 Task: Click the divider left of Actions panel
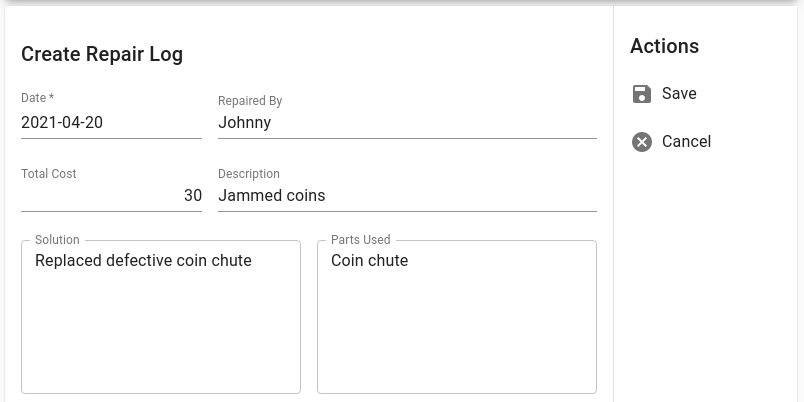[613, 204]
